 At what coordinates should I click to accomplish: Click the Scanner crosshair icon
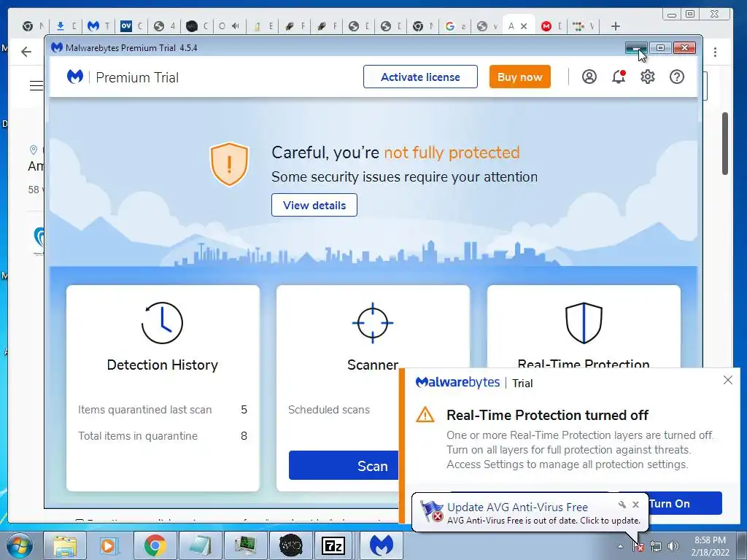coord(373,323)
